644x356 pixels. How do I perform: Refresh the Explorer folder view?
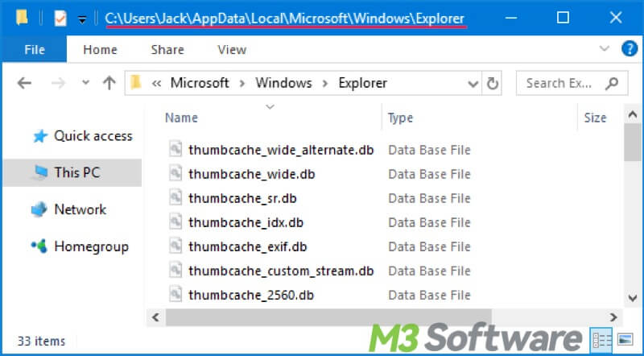(x=492, y=84)
